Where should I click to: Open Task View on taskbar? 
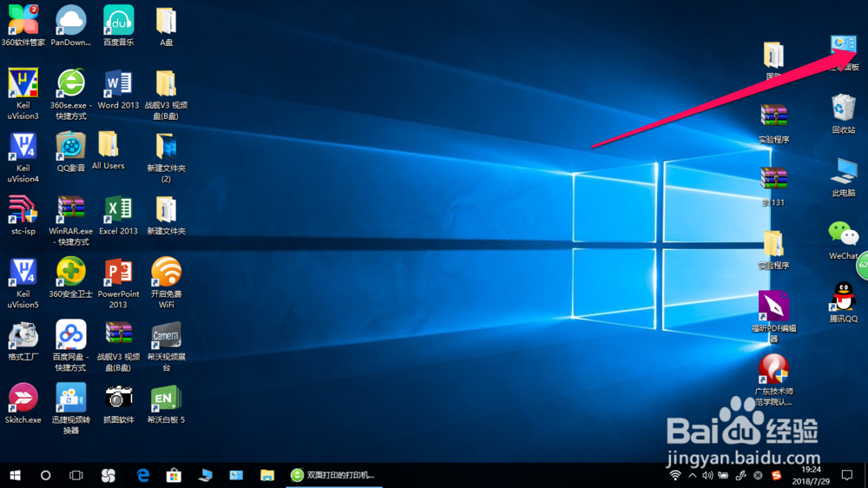[76, 475]
